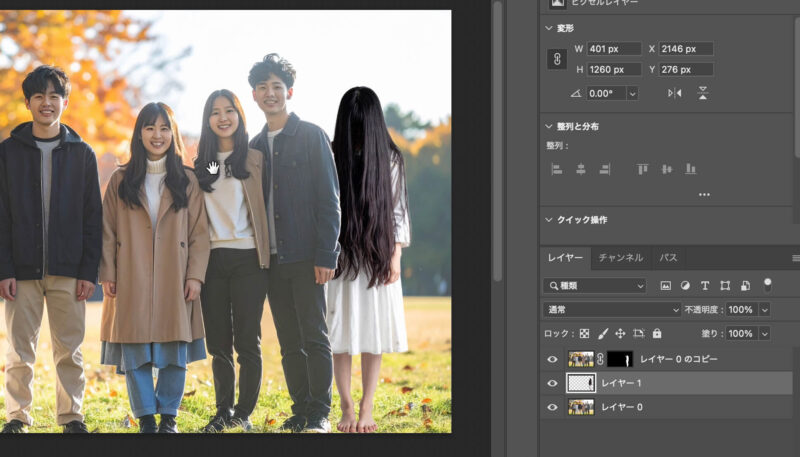800x457 pixels.
Task: Select the レイヤー 1 layer thumbnail
Action: click(581, 383)
